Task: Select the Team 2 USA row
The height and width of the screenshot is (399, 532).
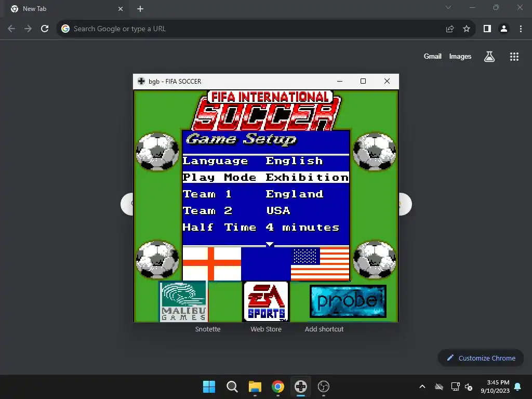Action: 265,211
